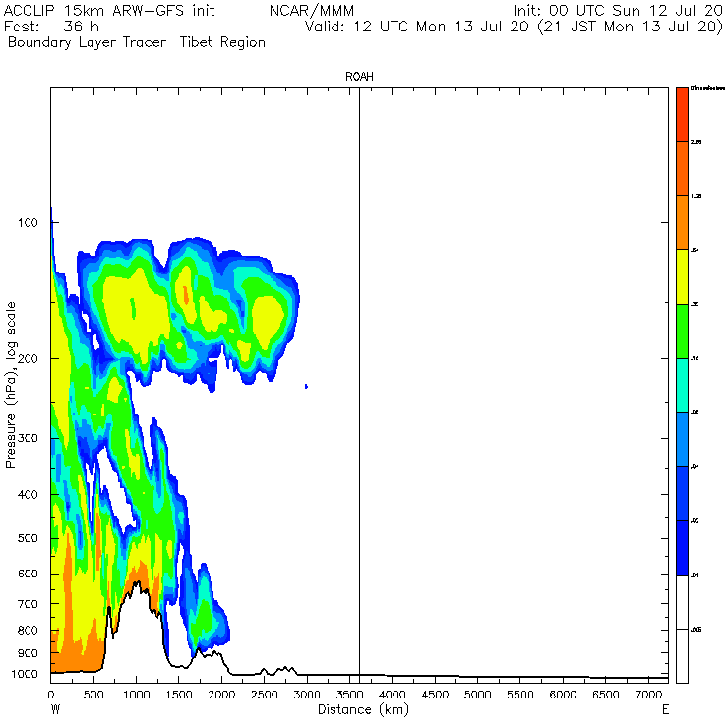Click the .64 colorbar value label
Screen dimensions: 728x728
coord(695,250)
